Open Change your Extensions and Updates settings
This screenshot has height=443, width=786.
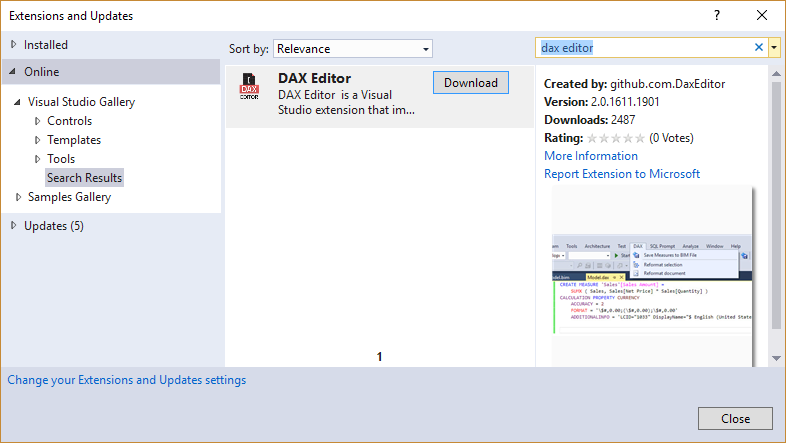point(126,380)
